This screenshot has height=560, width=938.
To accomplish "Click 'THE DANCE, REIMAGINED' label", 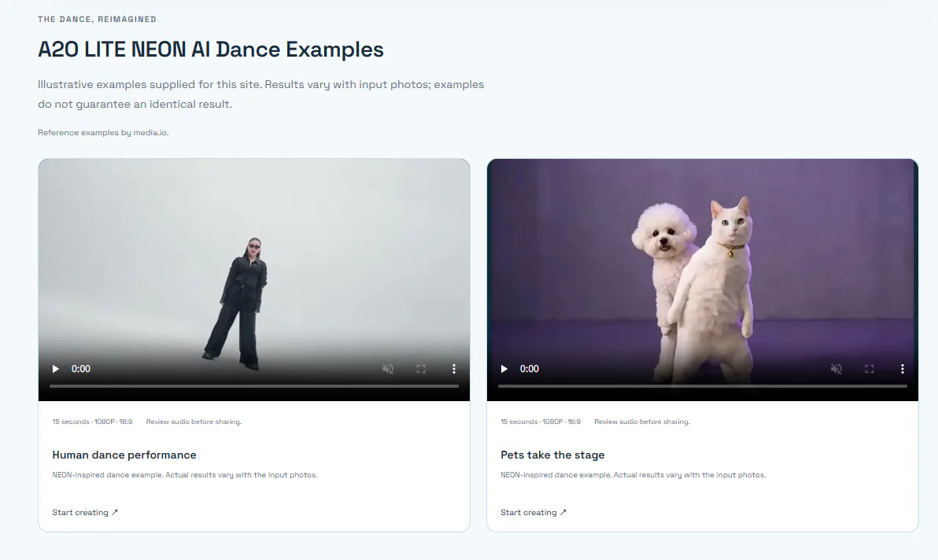I will pyautogui.click(x=97, y=19).
